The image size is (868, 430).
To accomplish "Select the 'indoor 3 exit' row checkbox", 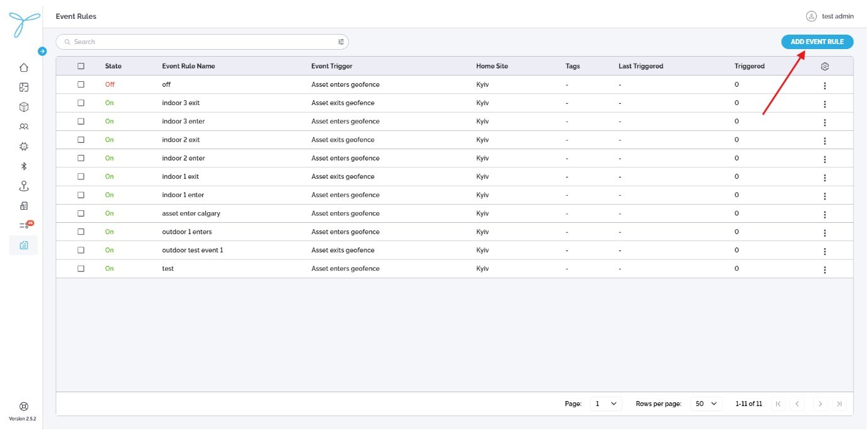I will [x=81, y=103].
